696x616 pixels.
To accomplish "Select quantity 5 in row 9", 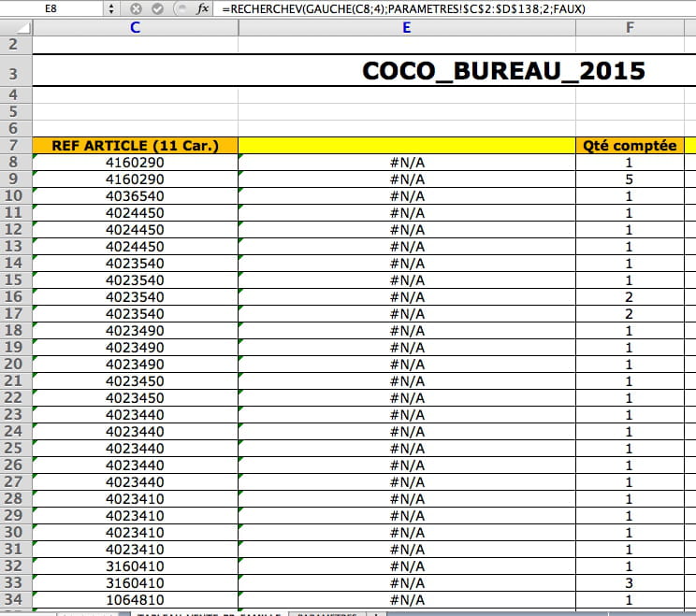I will [x=630, y=179].
